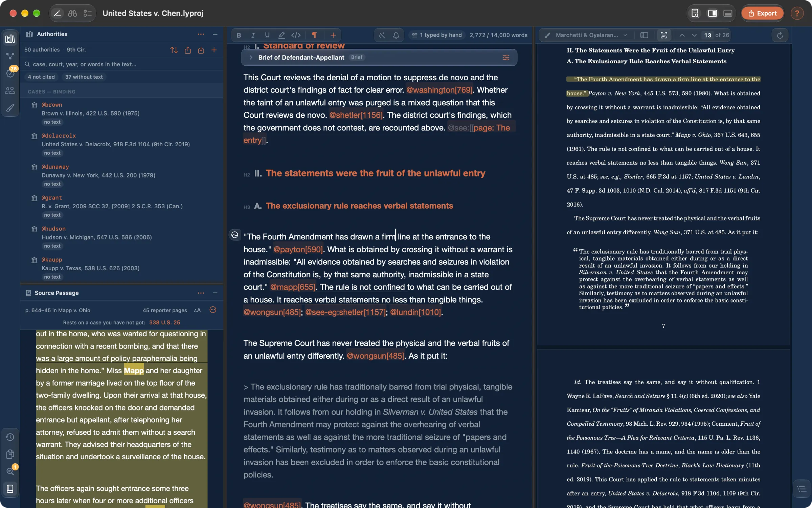Click the add authority plus icon
This screenshot has height=508, width=812.
[x=214, y=50]
